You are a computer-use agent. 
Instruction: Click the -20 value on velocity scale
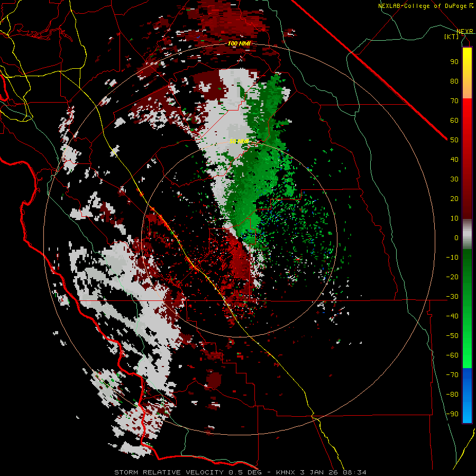coord(452,277)
